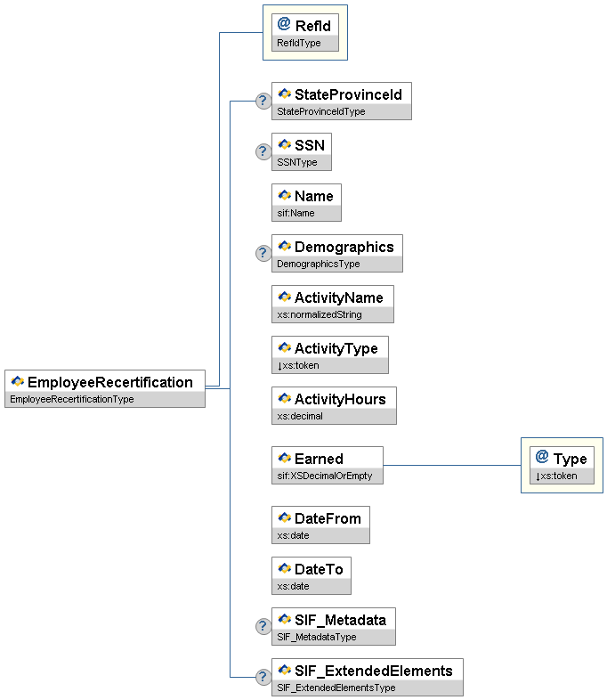This screenshot has height=700, width=607.
Task: Select the EmployeeRecertification root element
Action: pyautogui.click(x=109, y=382)
